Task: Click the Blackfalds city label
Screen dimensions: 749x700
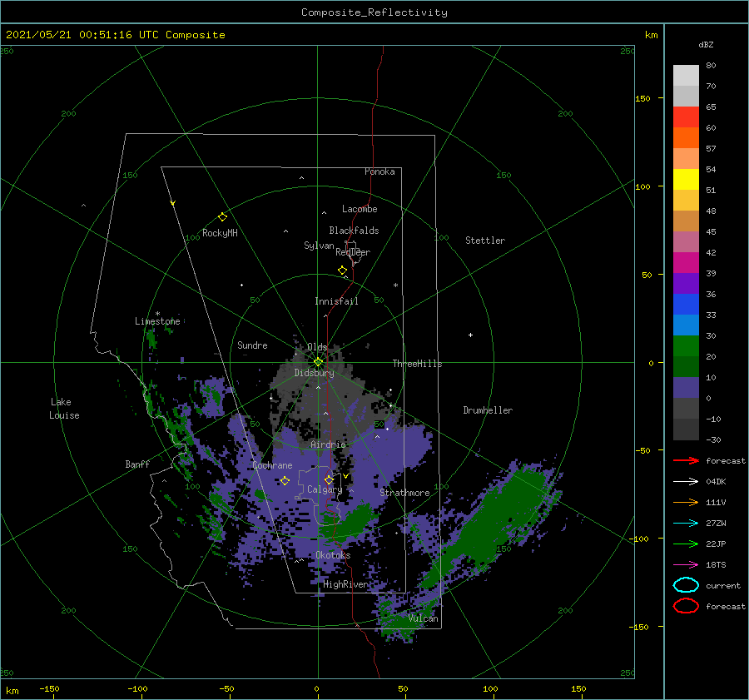Action: [x=354, y=231]
